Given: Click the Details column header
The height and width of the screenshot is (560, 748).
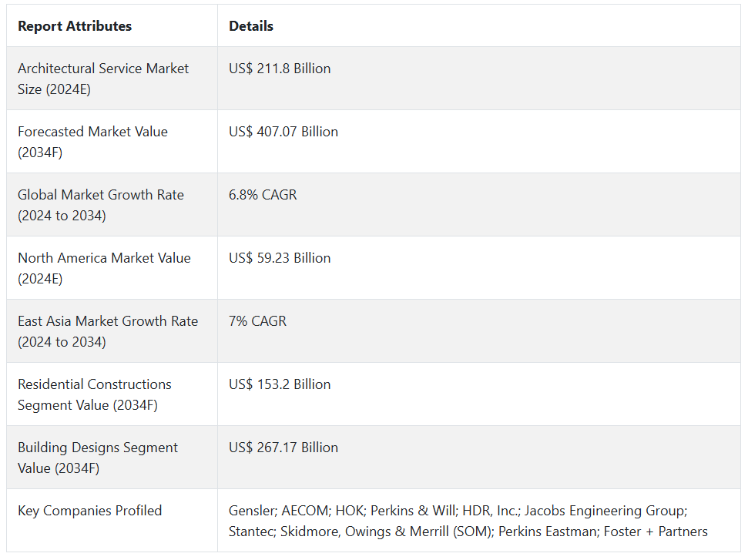Looking at the screenshot, I should (251, 26).
